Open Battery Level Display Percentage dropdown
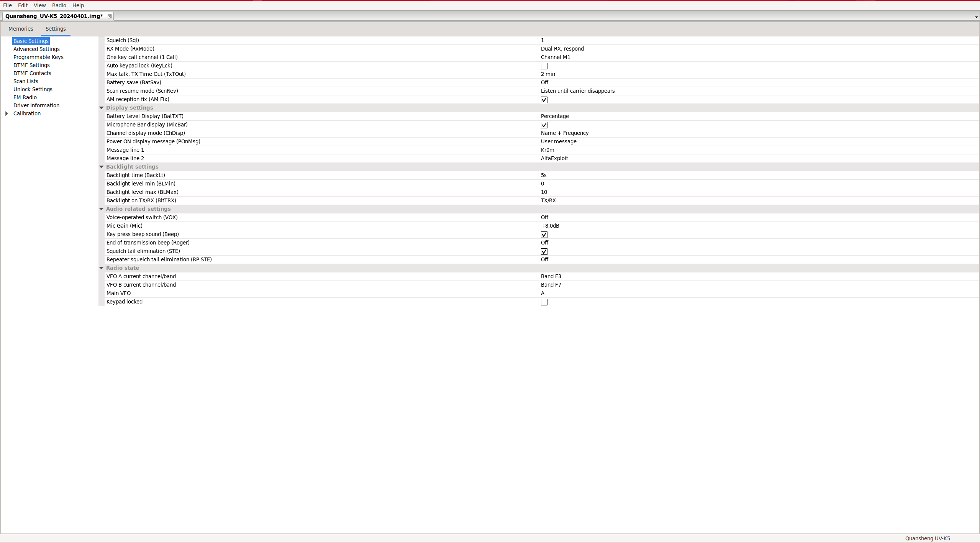Image resolution: width=980 pixels, height=543 pixels. tap(554, 116)
